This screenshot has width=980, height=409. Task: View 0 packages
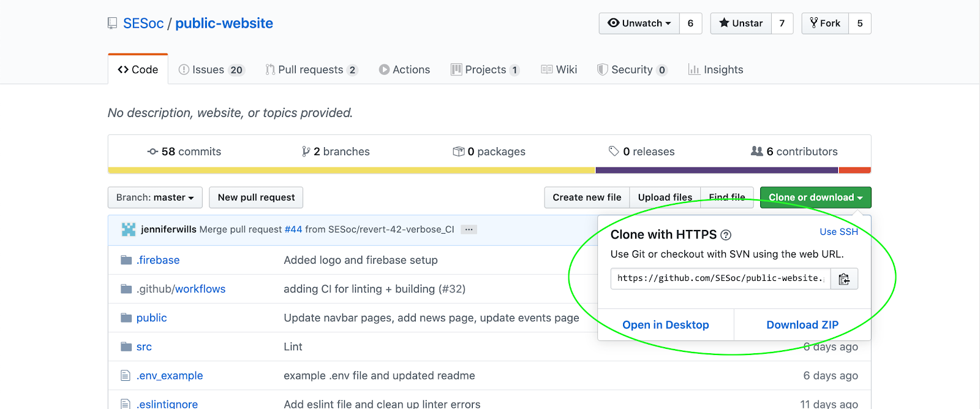point(489,151)
